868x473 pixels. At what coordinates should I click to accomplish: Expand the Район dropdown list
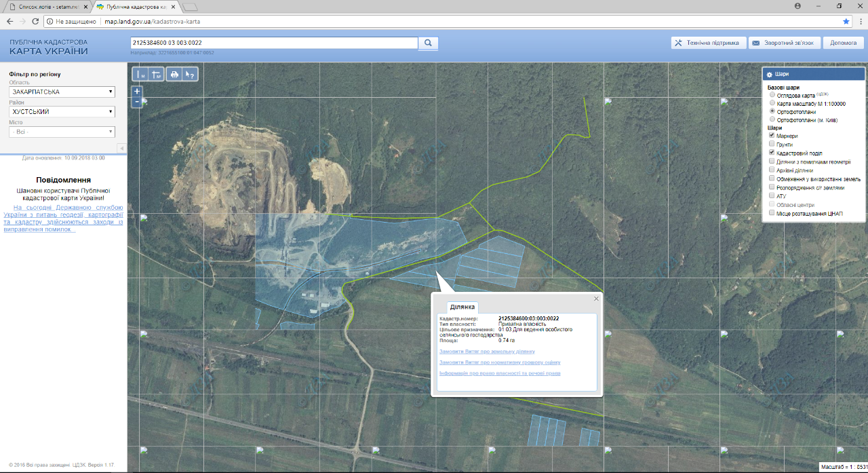[62, 112]
